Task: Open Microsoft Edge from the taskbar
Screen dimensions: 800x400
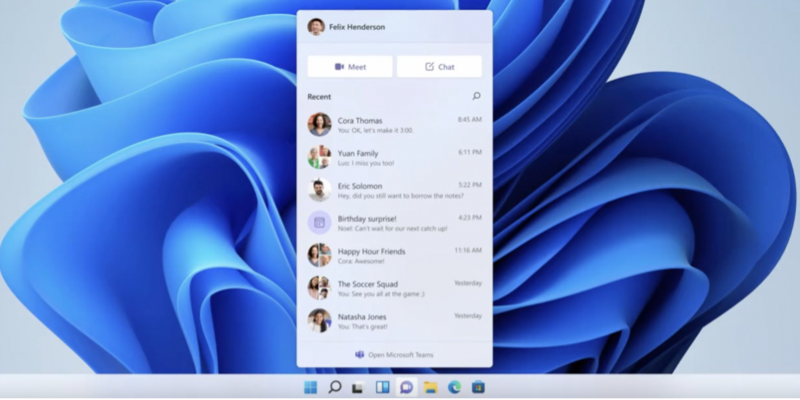Action: tap(454, 387)
